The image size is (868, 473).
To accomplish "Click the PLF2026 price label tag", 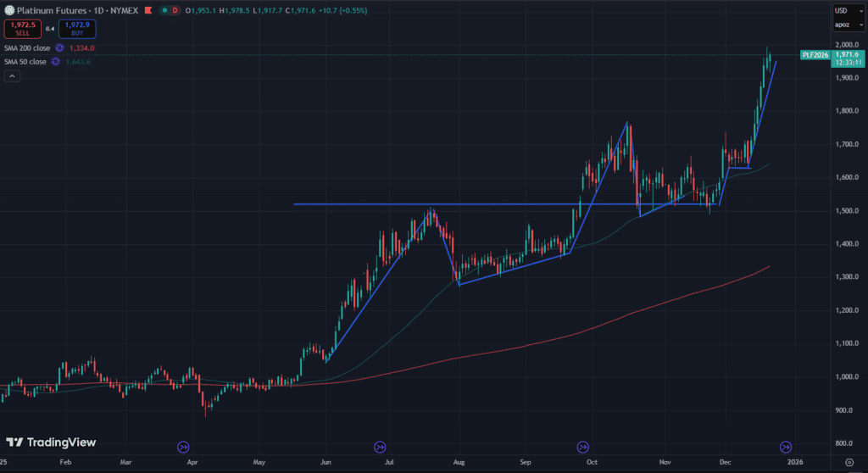I will click(x=812, y=55).
